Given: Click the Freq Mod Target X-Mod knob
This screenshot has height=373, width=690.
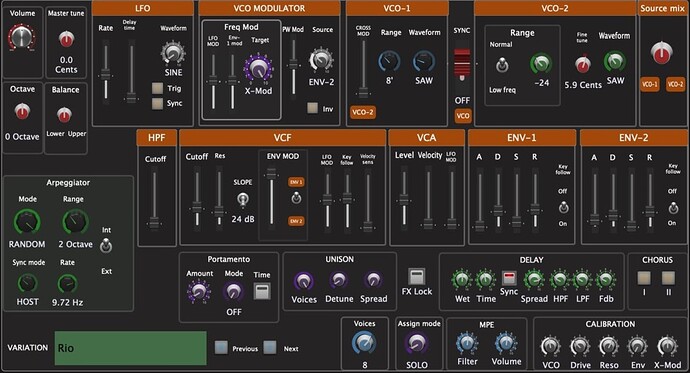Looking at the screenshot, I should tap(258, 68).
